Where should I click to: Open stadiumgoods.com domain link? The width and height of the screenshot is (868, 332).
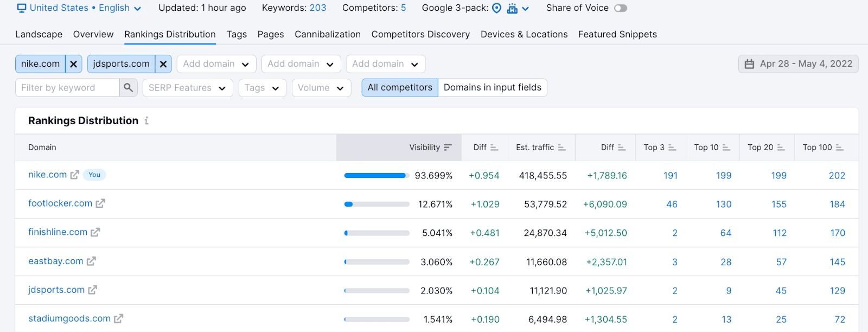69,318
